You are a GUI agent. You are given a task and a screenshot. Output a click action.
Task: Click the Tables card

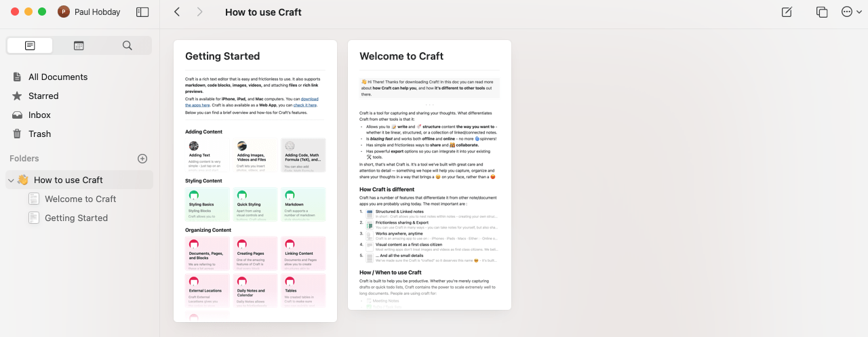tap(303, 290)
